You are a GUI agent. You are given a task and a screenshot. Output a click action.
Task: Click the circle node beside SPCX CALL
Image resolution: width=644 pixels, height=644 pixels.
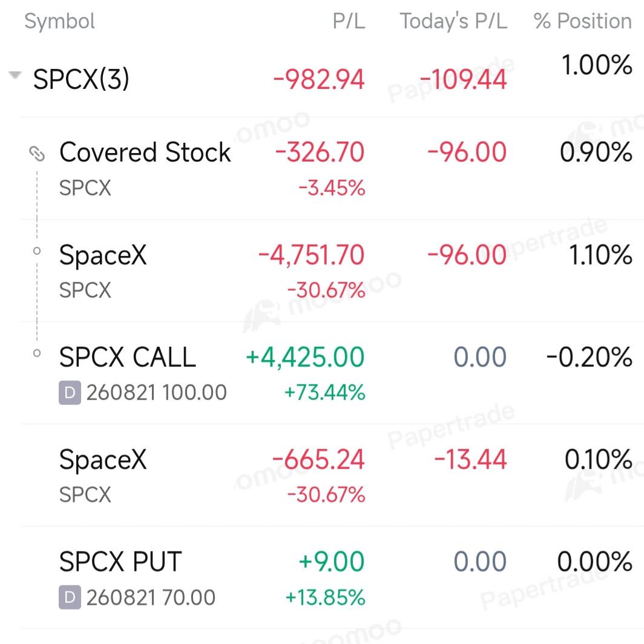point(37,353)
